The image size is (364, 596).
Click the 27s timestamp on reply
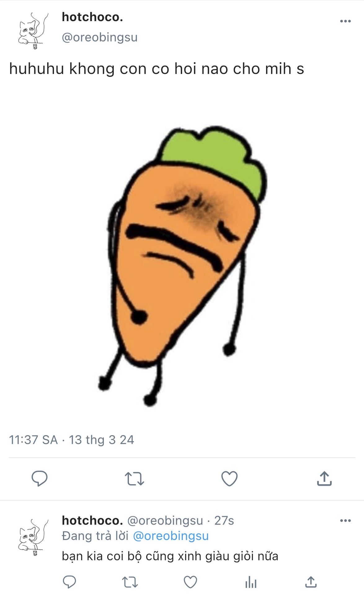coord(224,521)
